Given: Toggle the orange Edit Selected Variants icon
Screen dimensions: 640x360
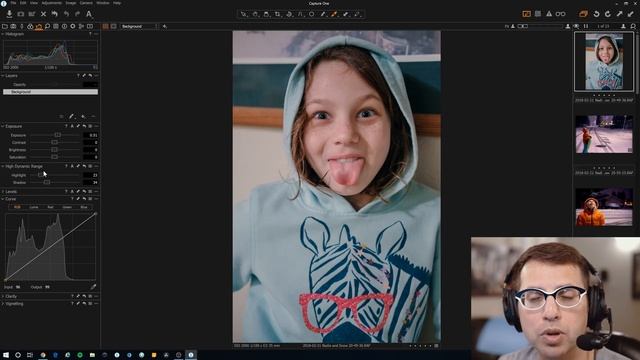Looking at the screenshot, I should (583, 14).
